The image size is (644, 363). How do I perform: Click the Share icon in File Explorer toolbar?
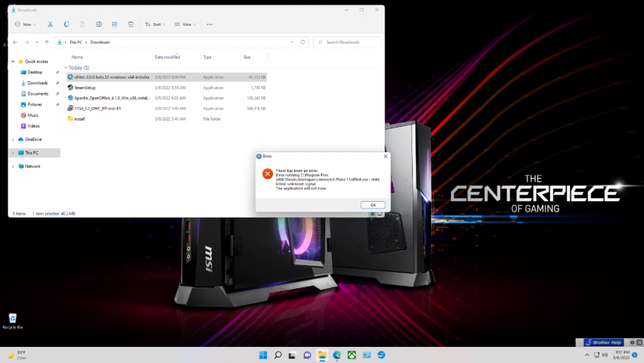[x=115, y=25]
